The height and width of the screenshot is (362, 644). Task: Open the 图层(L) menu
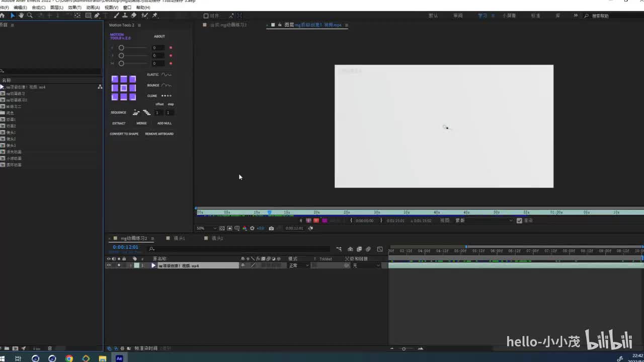coord(57,8)
